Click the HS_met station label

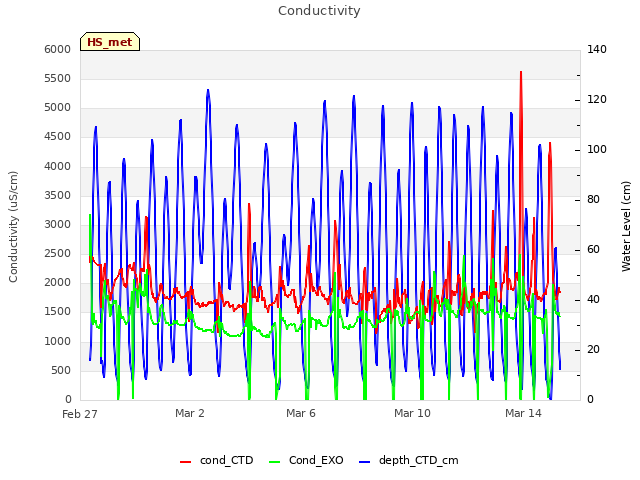110,42
